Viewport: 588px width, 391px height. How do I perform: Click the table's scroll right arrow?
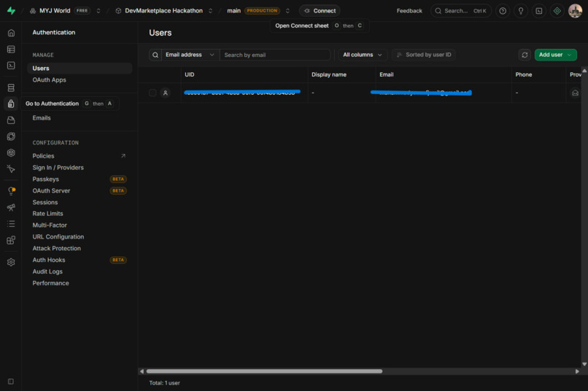tap(577, 371)
